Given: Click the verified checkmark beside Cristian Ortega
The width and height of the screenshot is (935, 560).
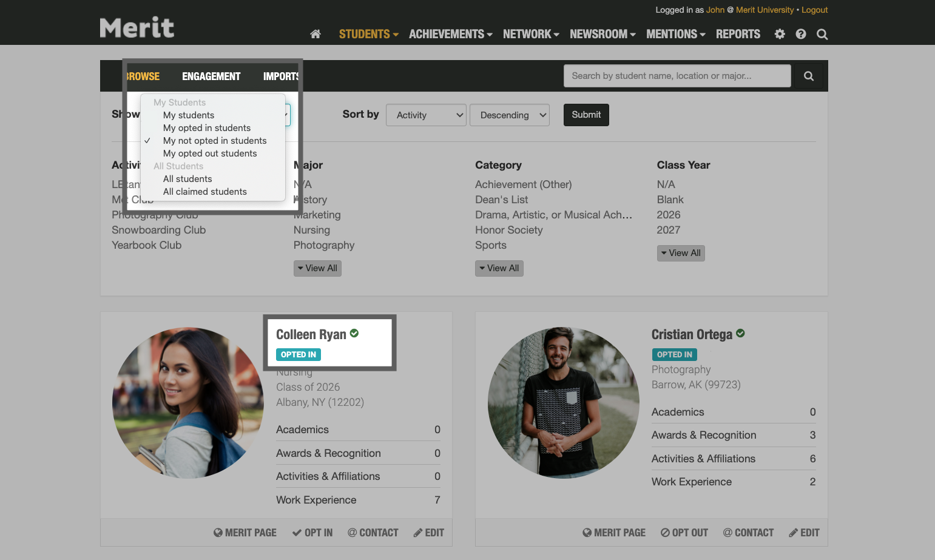Looking at the screenshot, I should pos(740,333).
